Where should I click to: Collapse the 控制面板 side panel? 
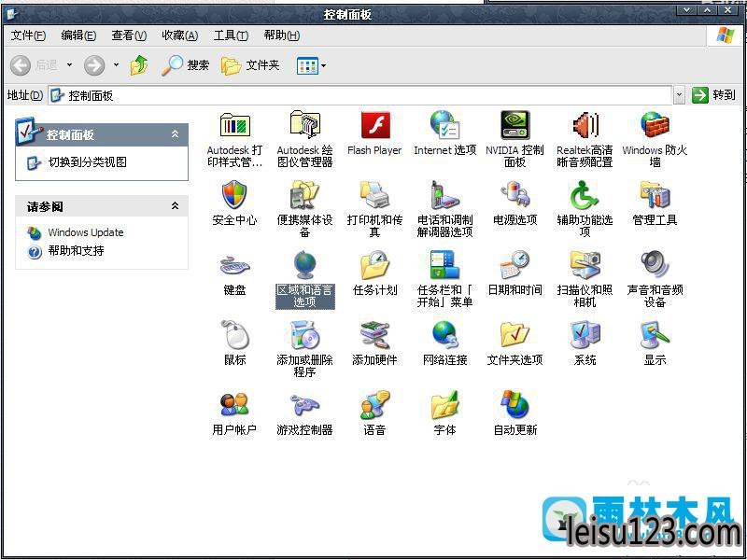click(x=175, y=134)
